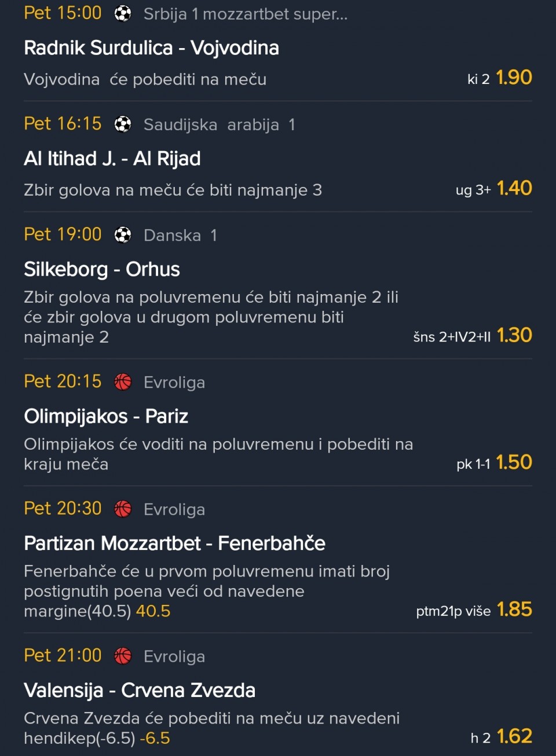Open the Al Itihad J. - Al Rijad match

click(x=112, y=159)
